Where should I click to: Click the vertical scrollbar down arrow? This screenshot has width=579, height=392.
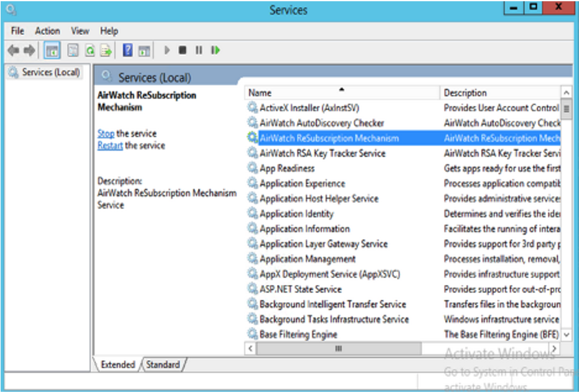pos(566,335)
